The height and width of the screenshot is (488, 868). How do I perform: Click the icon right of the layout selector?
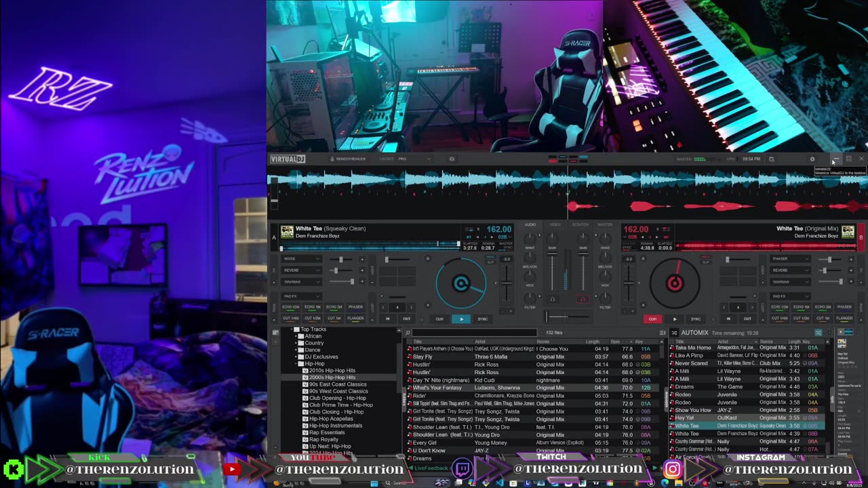pyautogui.click(x=452, y=159)
